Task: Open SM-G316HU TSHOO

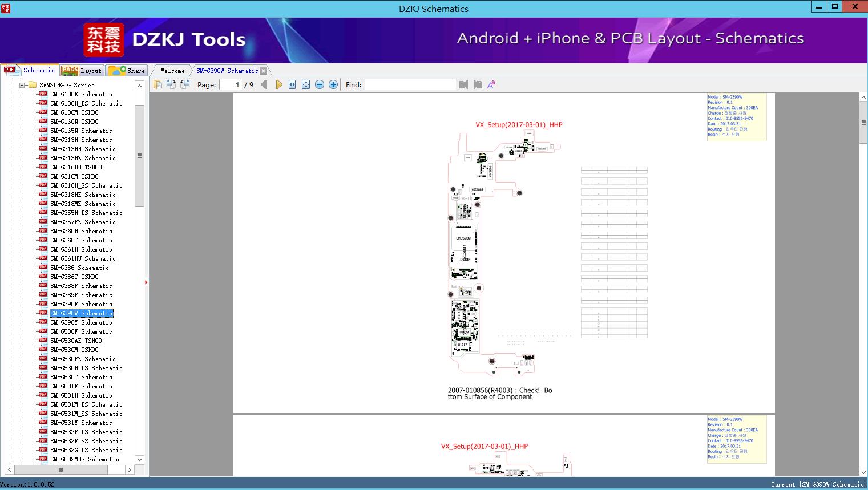Action: (76, 167)
